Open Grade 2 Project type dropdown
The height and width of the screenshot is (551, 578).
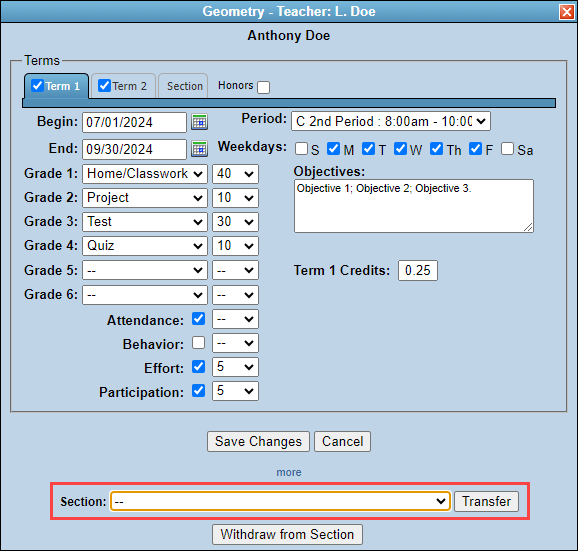(145, 198)
